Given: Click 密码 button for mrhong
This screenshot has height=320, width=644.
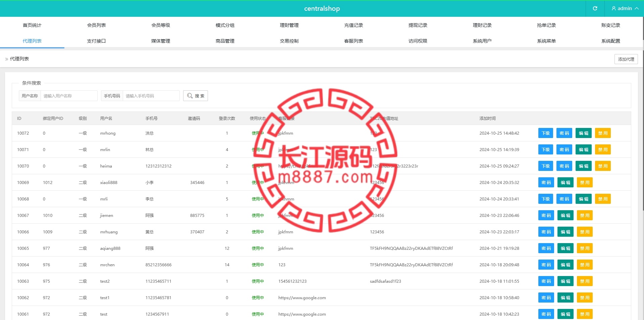Looking at the screenshot, I should (x=564, y=133).
